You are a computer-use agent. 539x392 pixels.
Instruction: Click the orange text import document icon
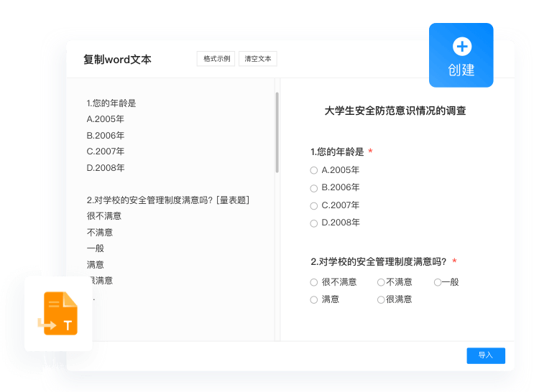pyautogui.click(x=58, y=314)
